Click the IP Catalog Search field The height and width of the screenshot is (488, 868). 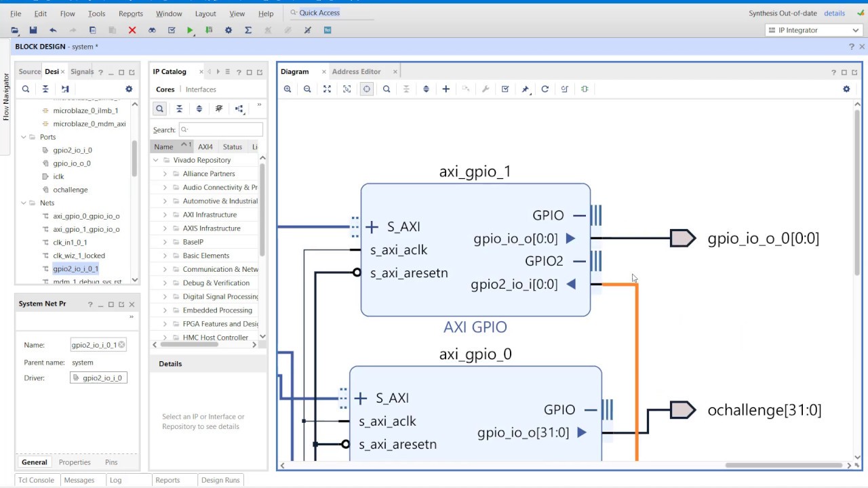click(x=220, y=129)
